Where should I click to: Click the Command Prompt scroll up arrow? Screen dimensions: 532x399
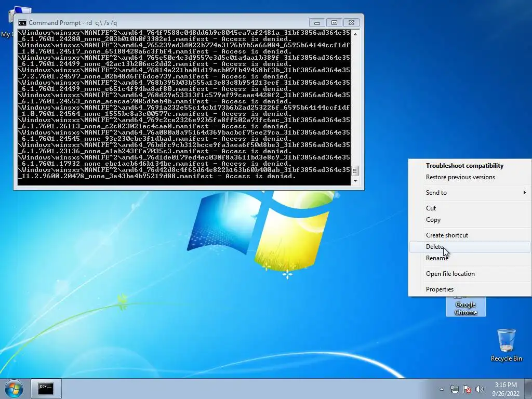pos(355,34)
